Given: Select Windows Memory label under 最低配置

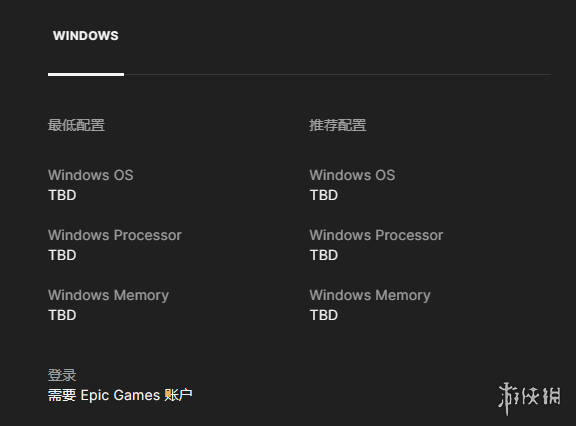Looking at the screenshot, I should click(x=109, y=296).
